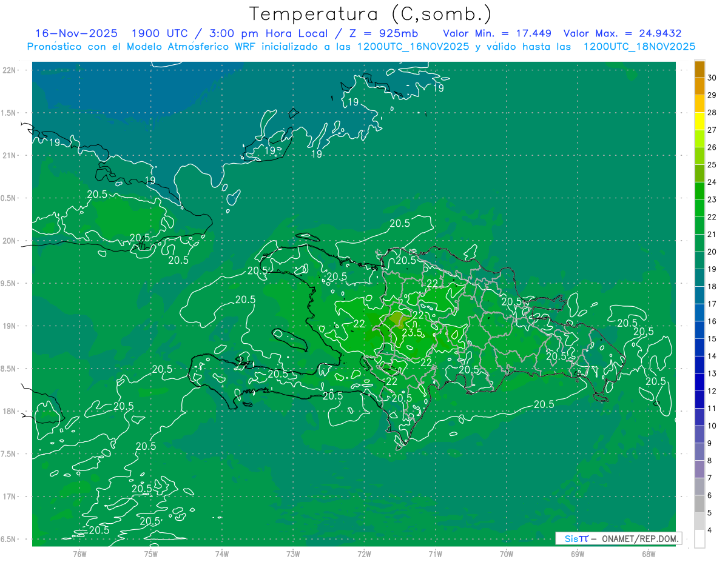The image size is (728, 562).
Task: Click the '76W' longitude axis label
Action: click(79, 554)
